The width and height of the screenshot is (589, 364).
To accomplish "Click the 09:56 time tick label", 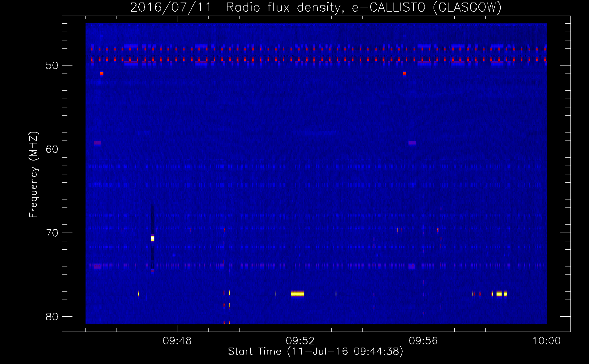I will (x=423, y=341).
